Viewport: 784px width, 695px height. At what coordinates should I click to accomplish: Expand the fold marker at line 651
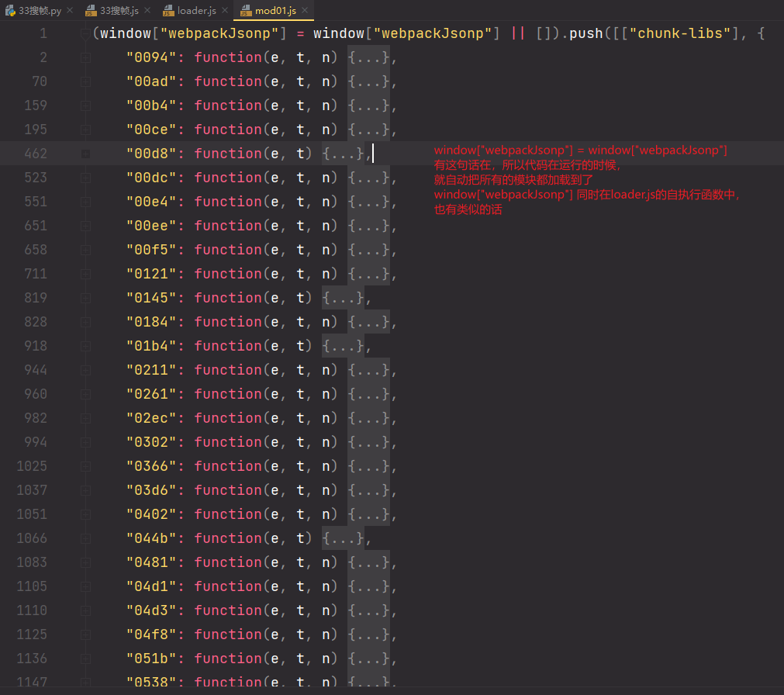coord(85,226)
